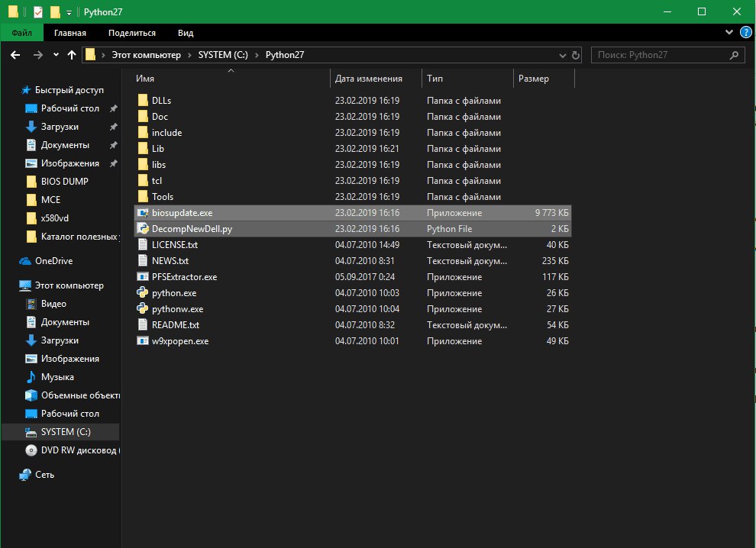Open the Вид ribbon tab
756x548 pixels.
pyautogui.click(x=185, y=33)
